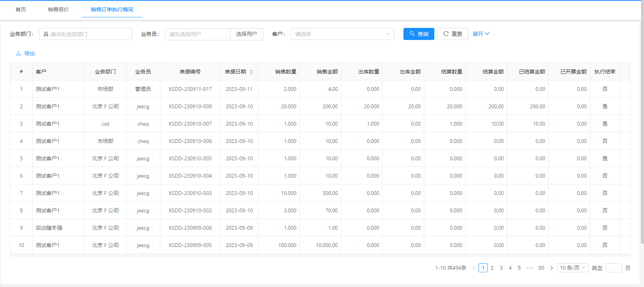The height and width of the screenshot is (287, 644).
Task: Click customer name 启动隆冬强
Action: [49, 228]
